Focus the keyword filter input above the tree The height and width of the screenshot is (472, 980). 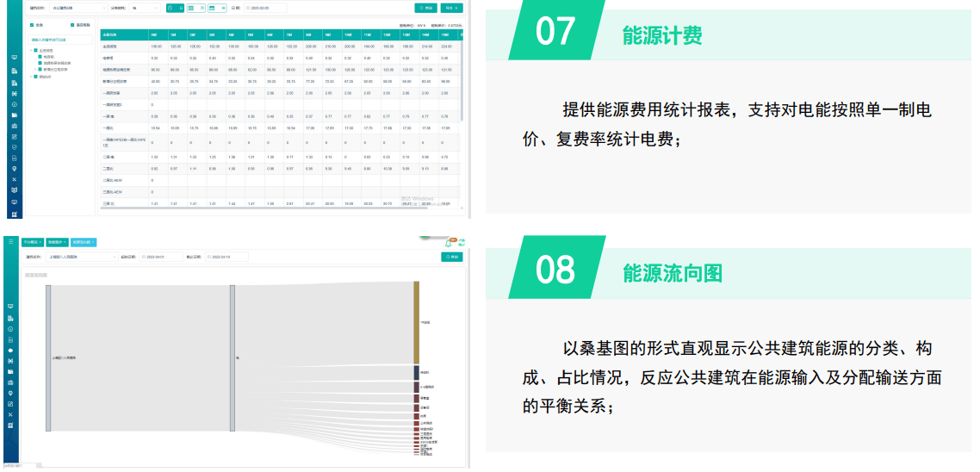click(60, 40)
